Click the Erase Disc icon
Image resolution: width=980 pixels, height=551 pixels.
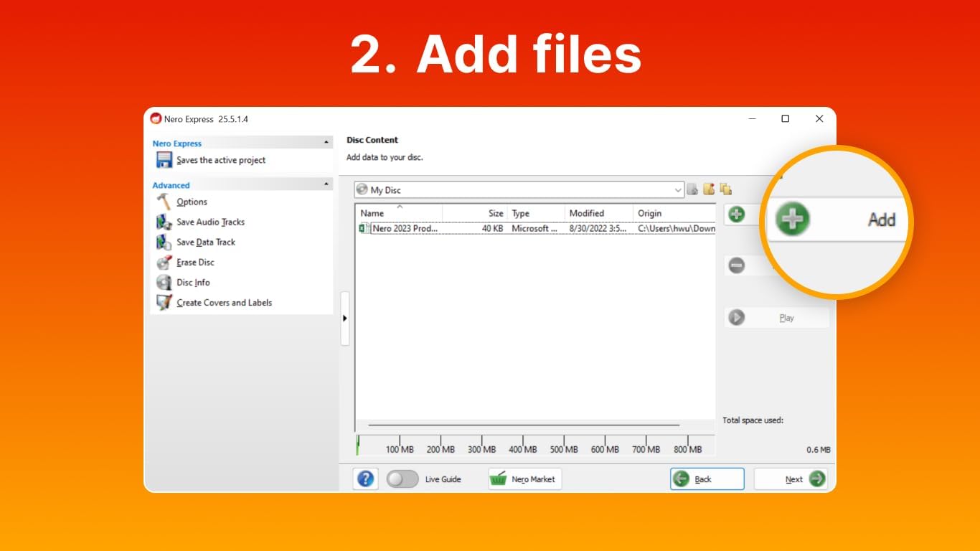(164, 262)
